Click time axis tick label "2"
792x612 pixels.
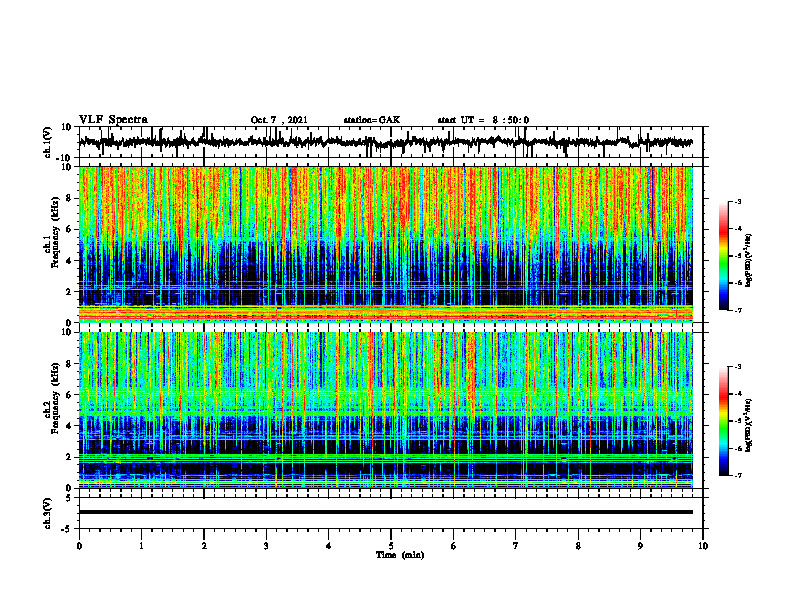pos(204,546)
